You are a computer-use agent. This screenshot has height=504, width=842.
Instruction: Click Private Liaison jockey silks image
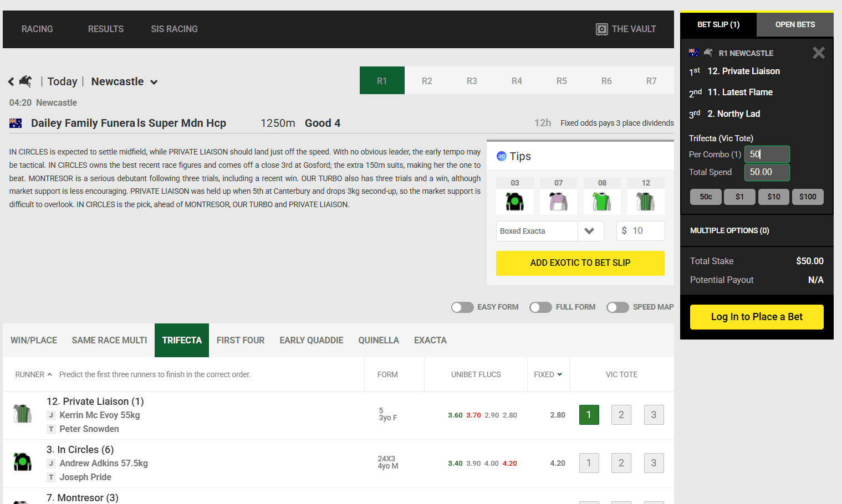(x=22, y=414)
